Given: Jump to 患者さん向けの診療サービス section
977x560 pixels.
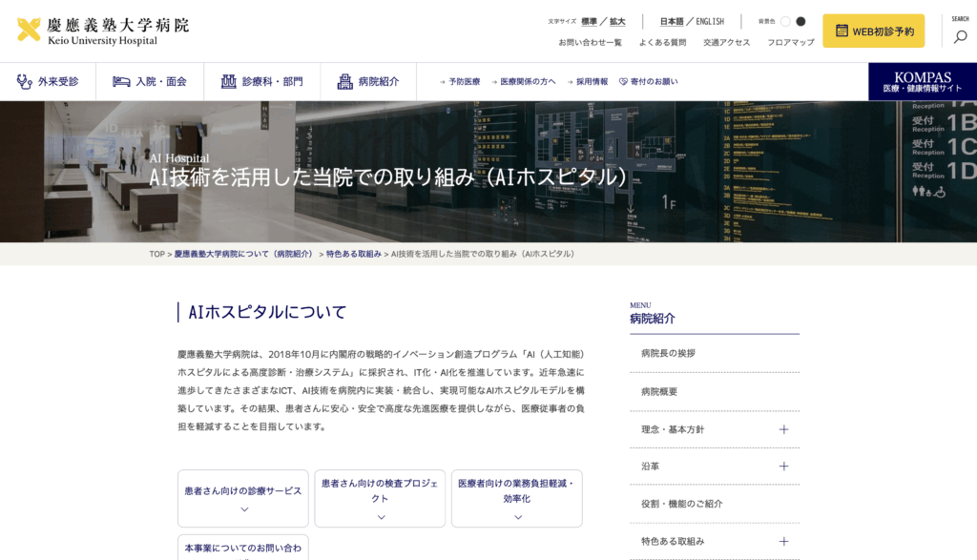Looking at the screenshot, I should click(x=242, y=498).
